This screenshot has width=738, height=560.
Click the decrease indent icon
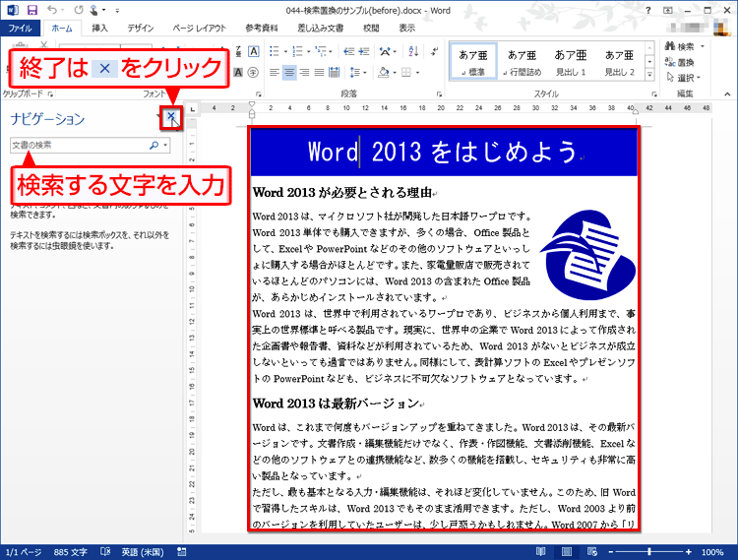point(348,51)
